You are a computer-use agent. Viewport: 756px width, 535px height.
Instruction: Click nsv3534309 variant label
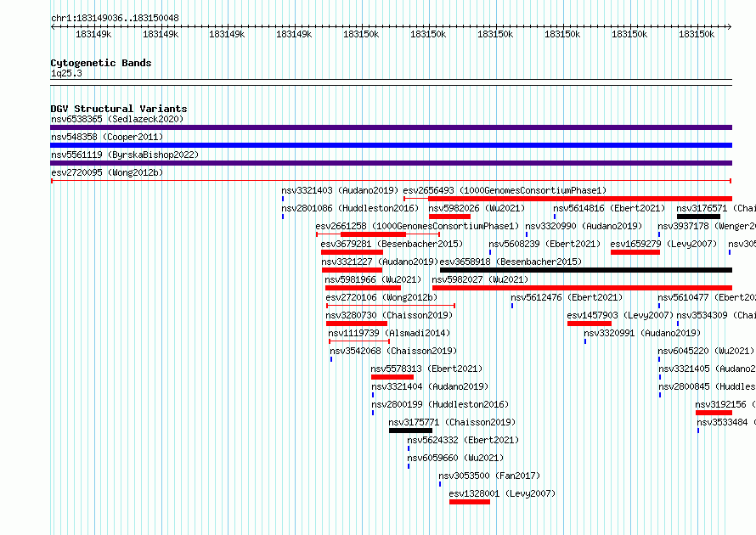pyautogui.click(x=716, y=315)
